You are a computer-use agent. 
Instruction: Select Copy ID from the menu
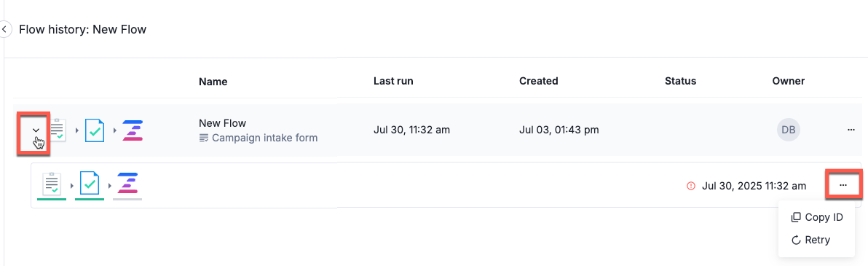(817, 217)
